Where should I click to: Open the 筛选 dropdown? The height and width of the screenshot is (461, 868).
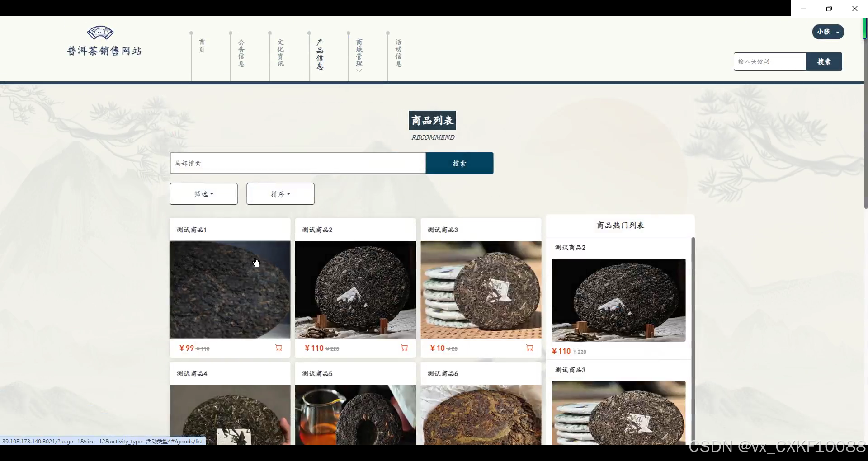click(203, 194)
